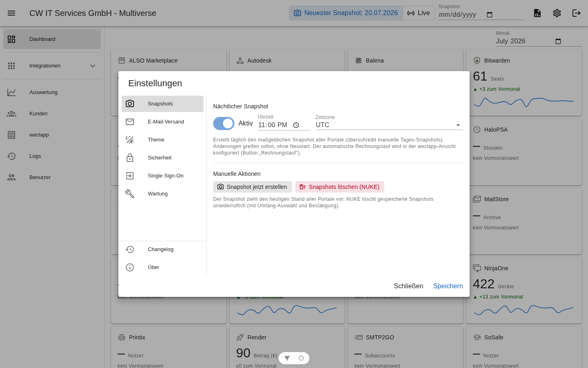Open the Changelog history icon
The image size is (588, 368).
(x=130, y=249)
